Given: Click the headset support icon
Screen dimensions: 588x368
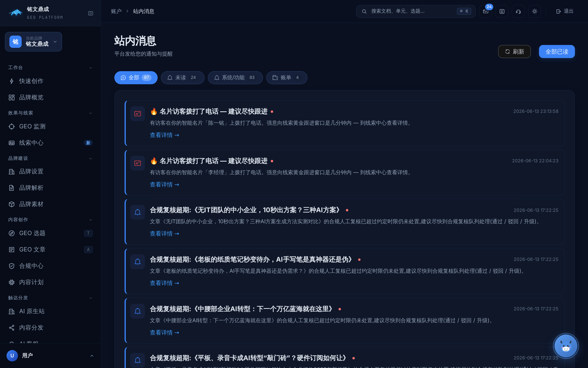Looking at the screenshot, I should click(518, 11).
